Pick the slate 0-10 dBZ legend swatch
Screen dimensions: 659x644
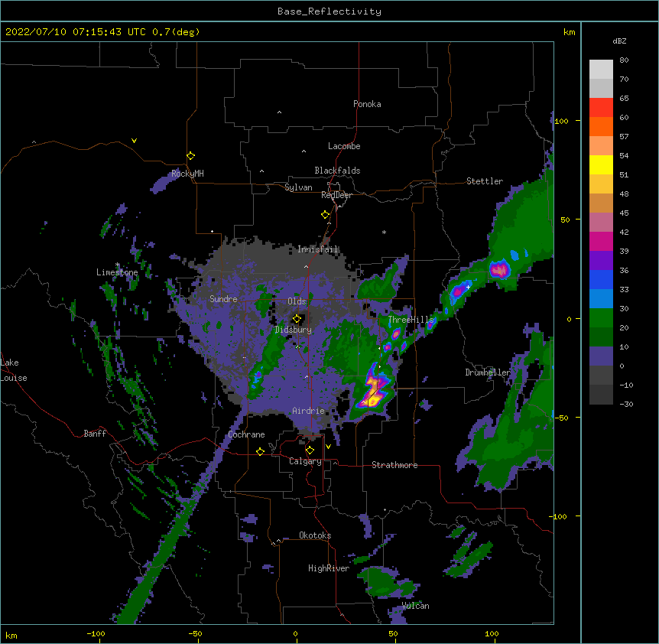tap(601, 356)
